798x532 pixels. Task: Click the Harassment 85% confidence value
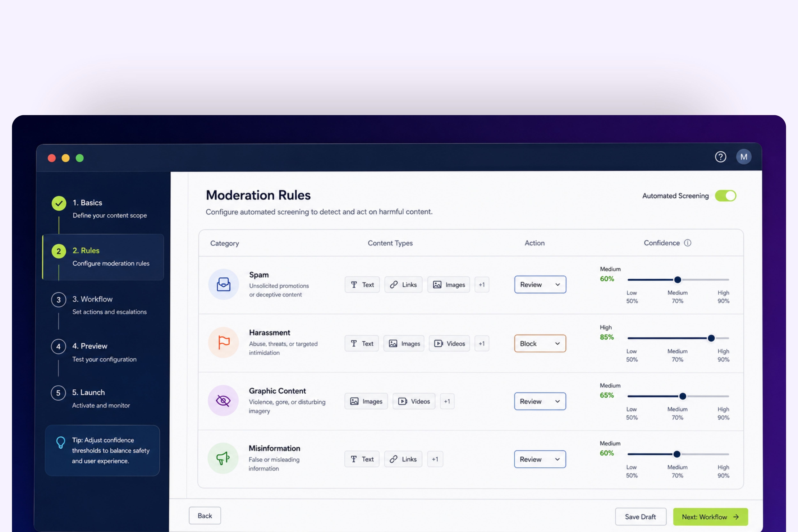coord(607,337)
